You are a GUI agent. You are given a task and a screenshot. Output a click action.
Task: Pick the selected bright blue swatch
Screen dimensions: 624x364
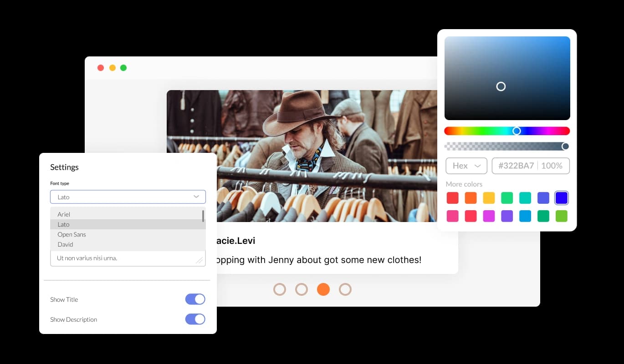[x=562, y=198]
